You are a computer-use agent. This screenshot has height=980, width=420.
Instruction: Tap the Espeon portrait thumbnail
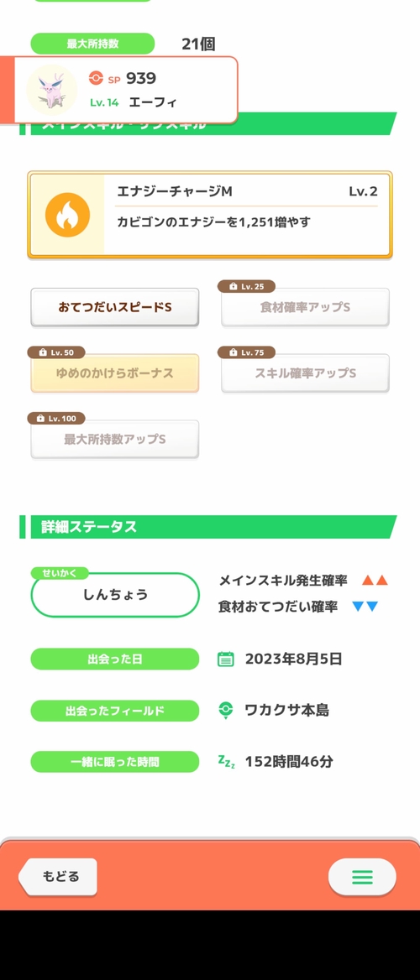pyautogui.click(x=53, y=90)
